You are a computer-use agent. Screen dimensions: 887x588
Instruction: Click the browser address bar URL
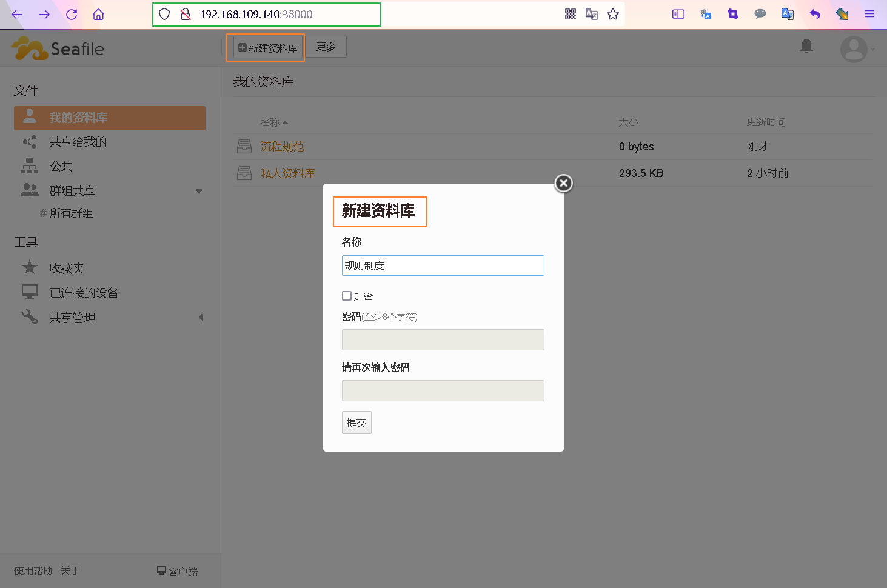pos(256,15)
